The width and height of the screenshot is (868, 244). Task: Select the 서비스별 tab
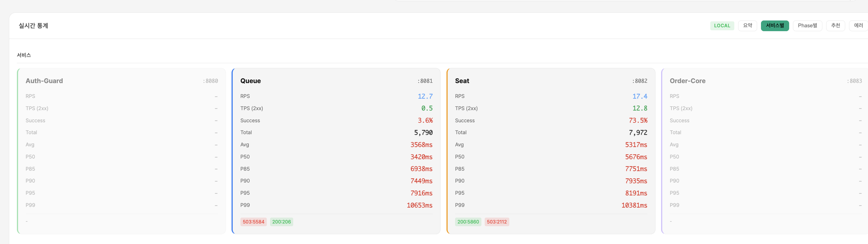coord(774,26)
